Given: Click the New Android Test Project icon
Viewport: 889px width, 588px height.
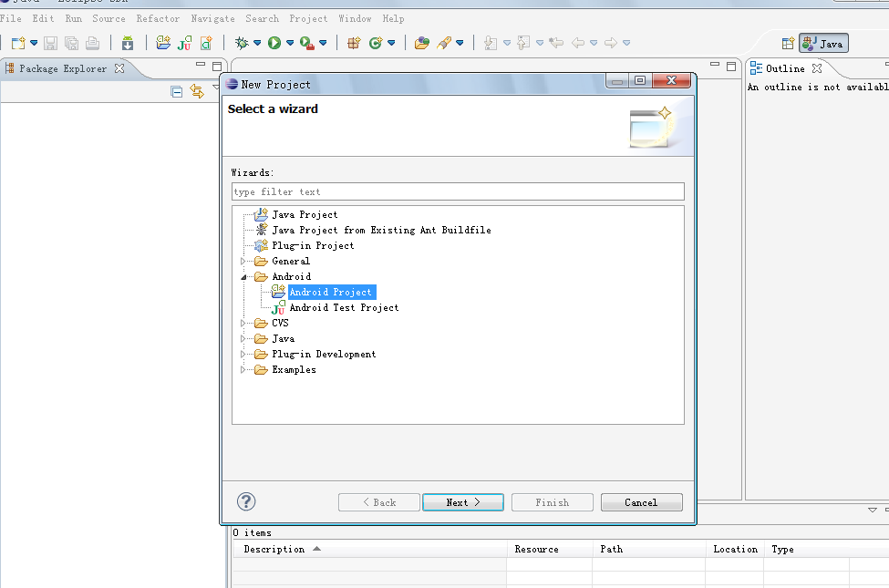Looking at the screenshot, I should click(x=184, y=43).
